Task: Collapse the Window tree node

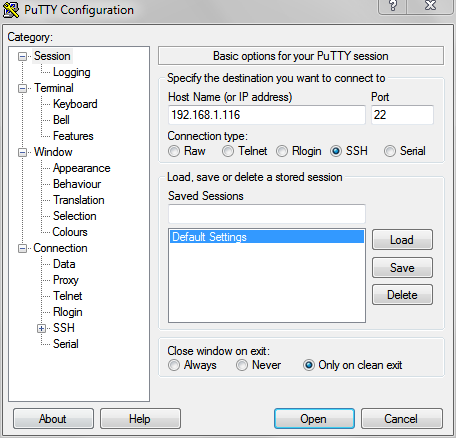Action: coord(22,152)
